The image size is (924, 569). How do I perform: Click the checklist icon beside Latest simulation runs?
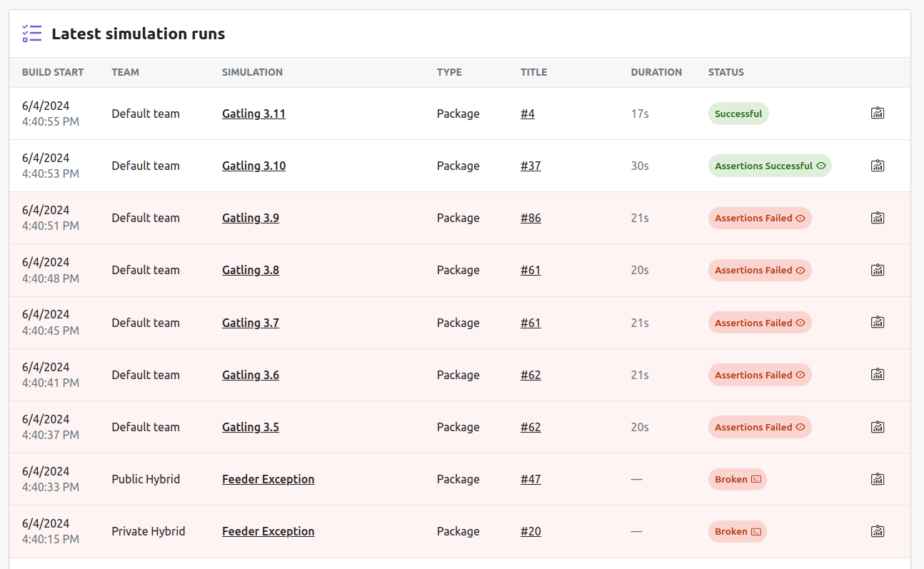tap(31, 34)
